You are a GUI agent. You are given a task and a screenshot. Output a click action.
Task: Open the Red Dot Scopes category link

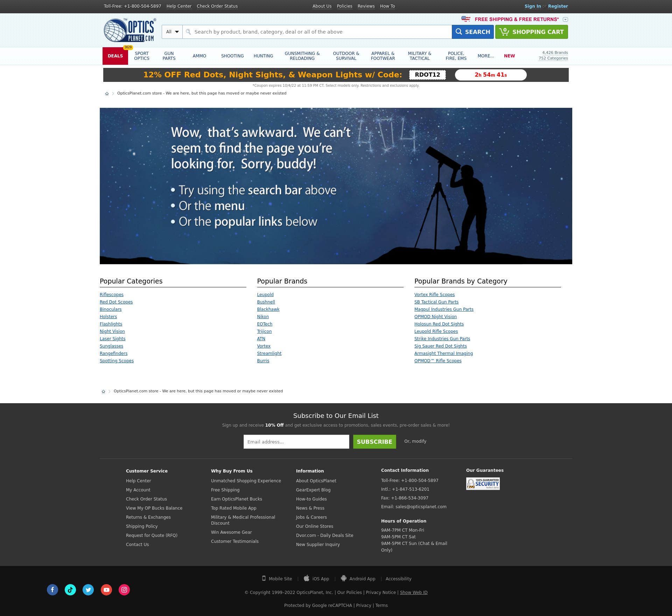coord(116,302)
